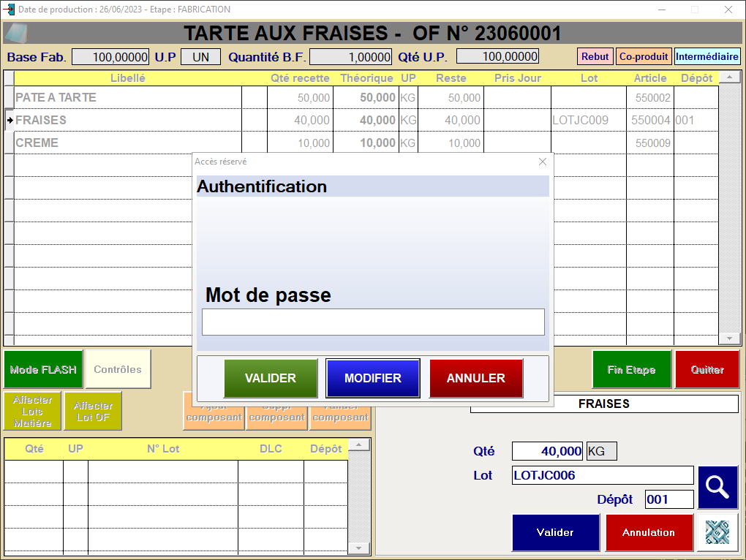Click the document icon at top-left header
This screenshot has height=560, width=746.
coord(16,34)
